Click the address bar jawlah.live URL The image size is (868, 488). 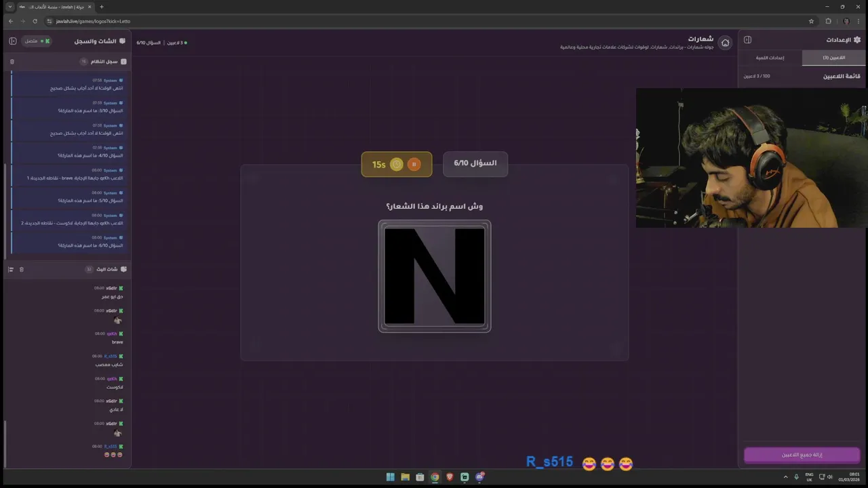click(x=93, y=21)
